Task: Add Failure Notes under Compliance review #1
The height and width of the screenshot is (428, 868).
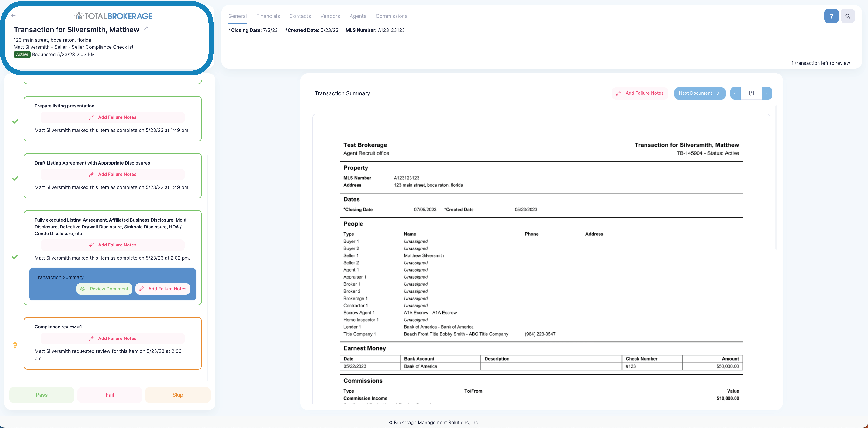Action: click(x=113, y=338)
